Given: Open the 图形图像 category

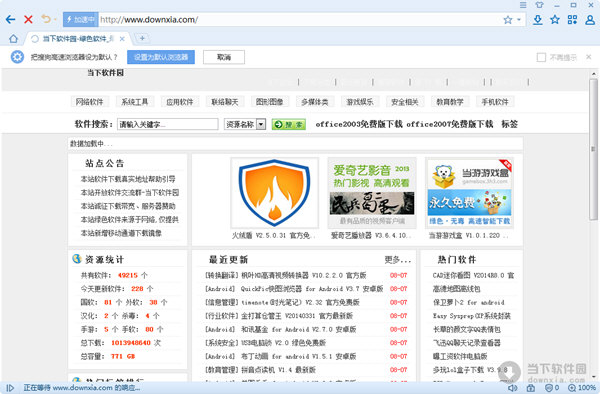Looking at the screenshot, I should pos(270,102).
